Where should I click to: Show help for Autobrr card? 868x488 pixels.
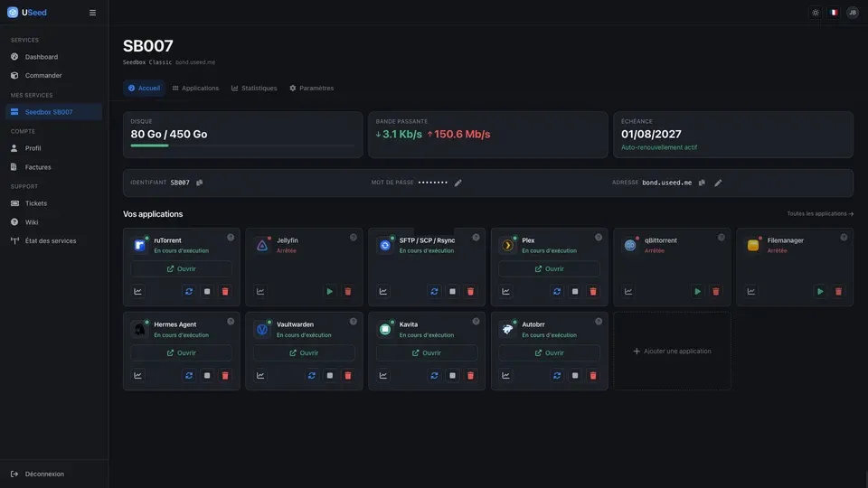point(599,322)
